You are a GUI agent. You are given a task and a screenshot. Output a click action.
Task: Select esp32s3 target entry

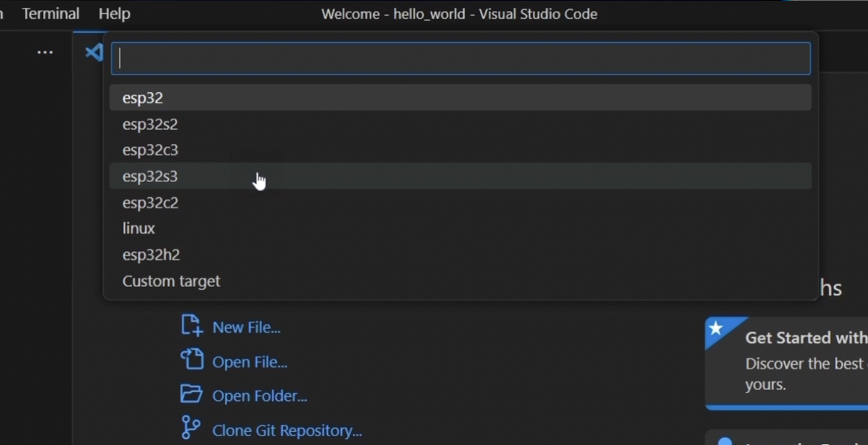coord(150,176)
